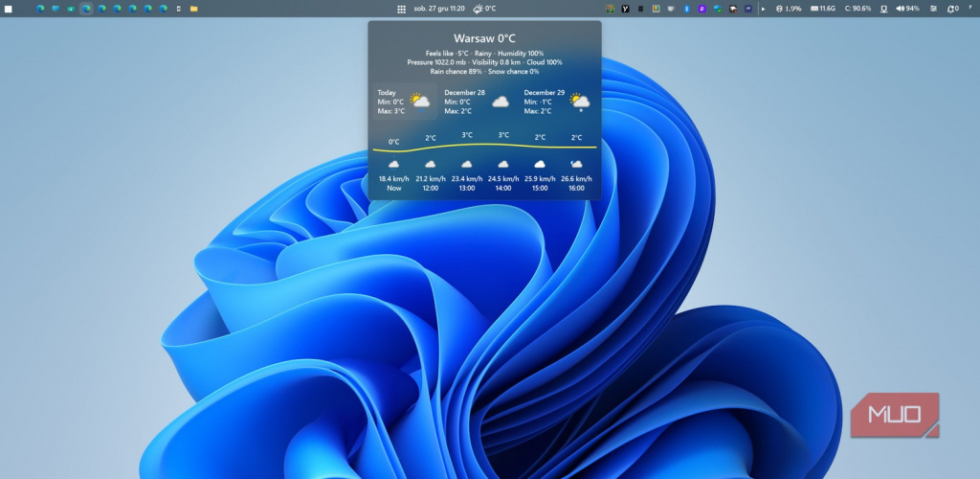980x479 pixels.
Task: Click the white square home button in the top bar
Action: [x=8, y=9]
